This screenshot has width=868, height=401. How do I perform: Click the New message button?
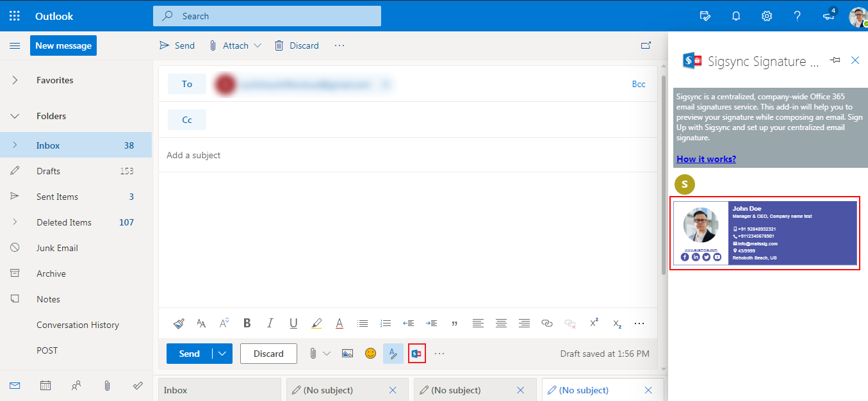(x=63, y=45)
